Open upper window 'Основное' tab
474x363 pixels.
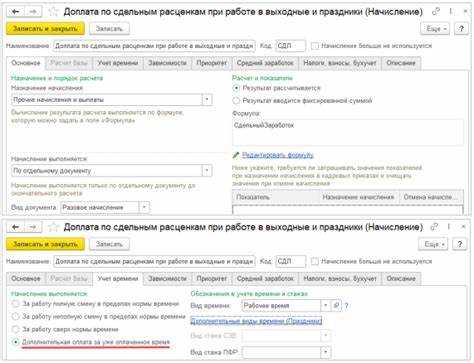point(26,63)
